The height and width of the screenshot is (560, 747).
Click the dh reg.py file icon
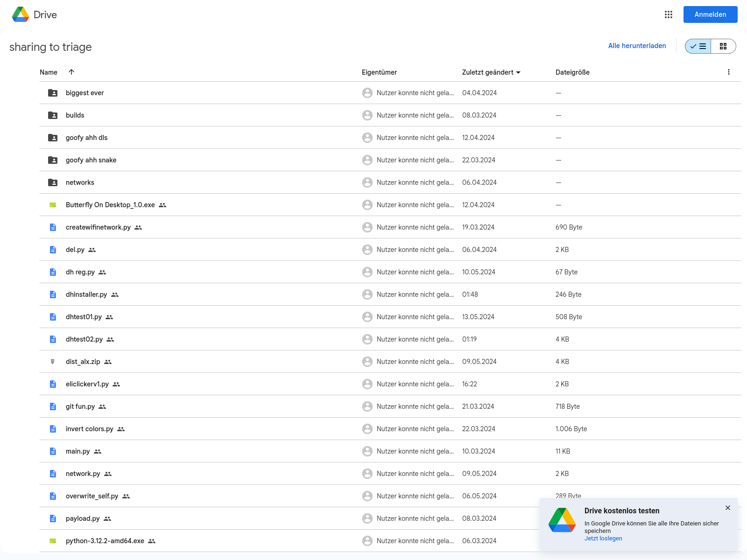pos(53,272)
